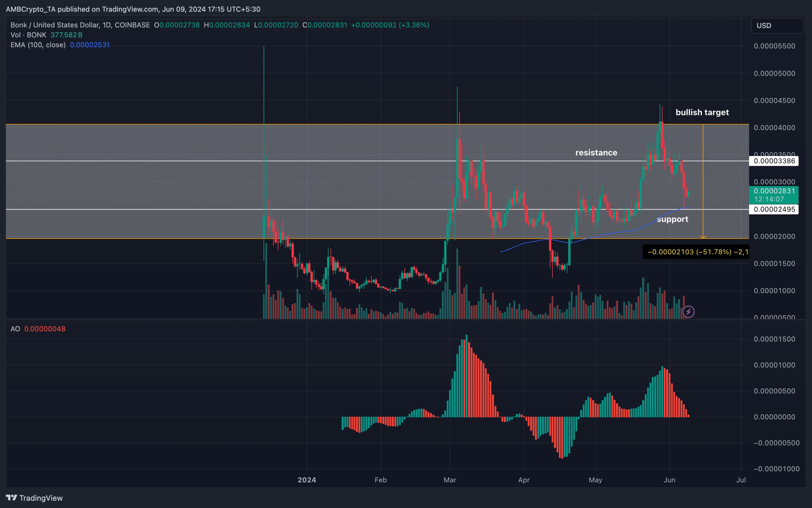Click the EMA (100, close) indicator label
Screen dimensions: 812x508
[38, 45]
